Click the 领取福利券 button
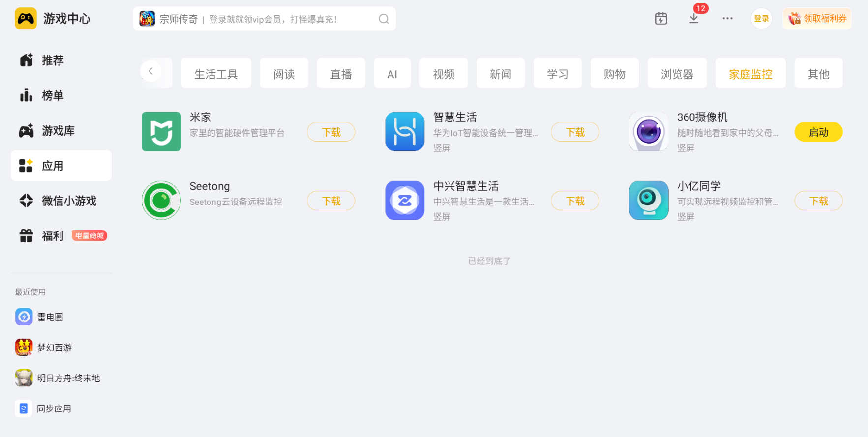Screen dimensions: 868x437 (817, 19)
